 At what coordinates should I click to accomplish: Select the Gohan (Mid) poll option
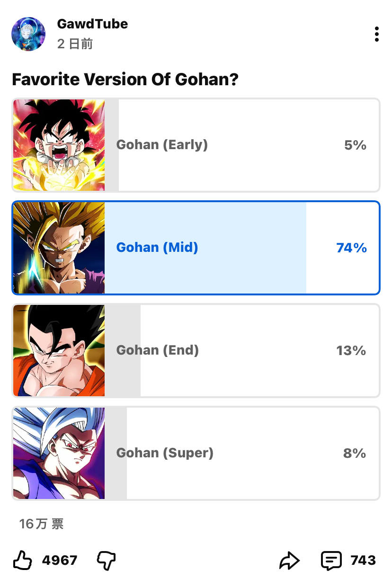tap(196, 248)
